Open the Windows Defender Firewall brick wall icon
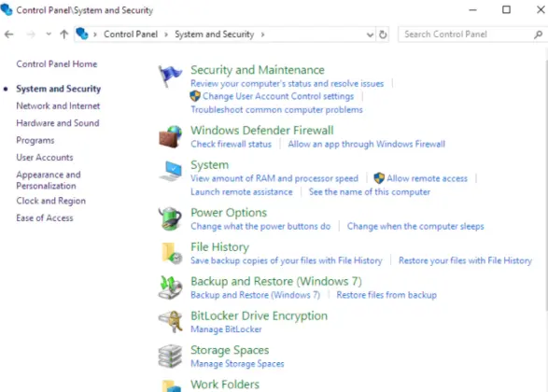Image resolution: width=548 pixels, height=392 pixels. [171, 137]
